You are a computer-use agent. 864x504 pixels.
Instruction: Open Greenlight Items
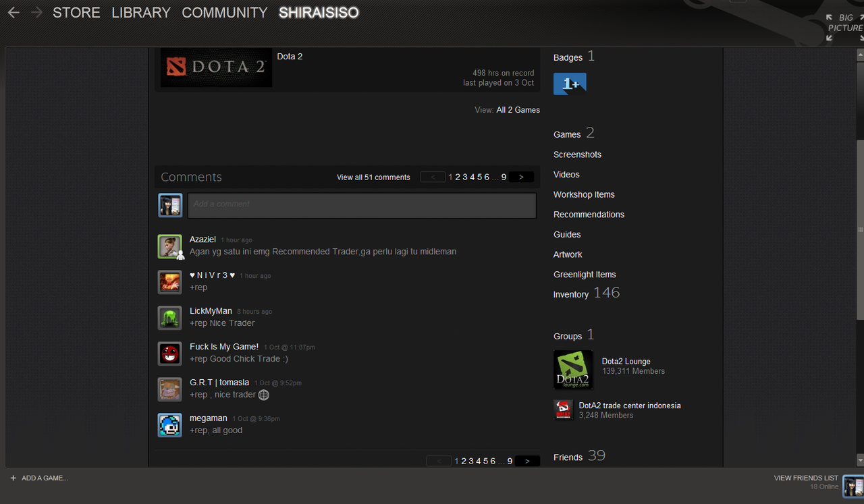[x=585, y=275]
